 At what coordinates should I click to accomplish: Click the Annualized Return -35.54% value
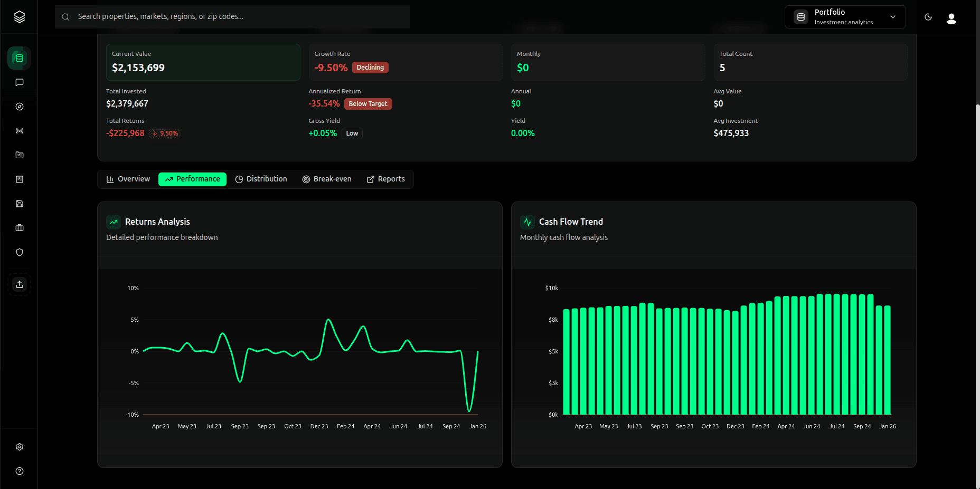click(x=324, y=104)
